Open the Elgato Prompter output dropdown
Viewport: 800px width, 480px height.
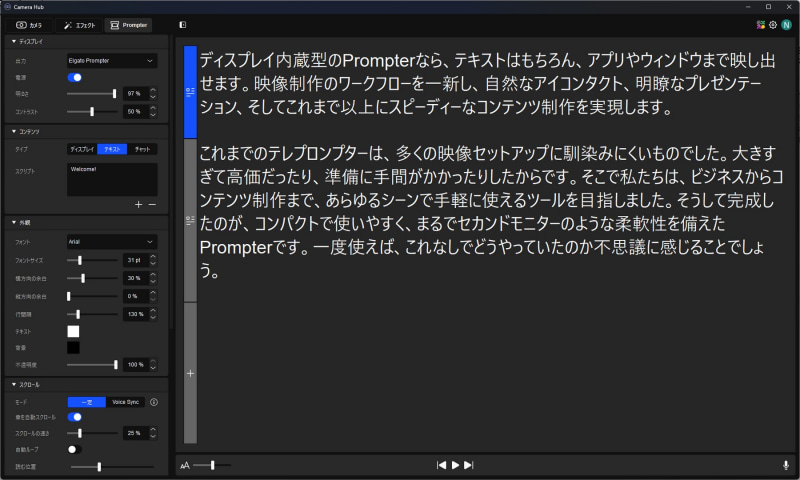pos(112,60)
